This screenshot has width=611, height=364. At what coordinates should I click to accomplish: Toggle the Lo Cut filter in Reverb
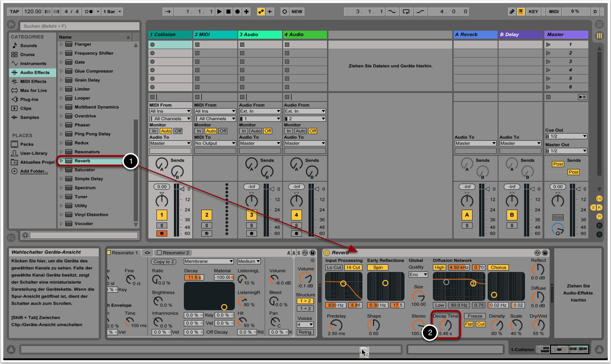click(334, 268)
